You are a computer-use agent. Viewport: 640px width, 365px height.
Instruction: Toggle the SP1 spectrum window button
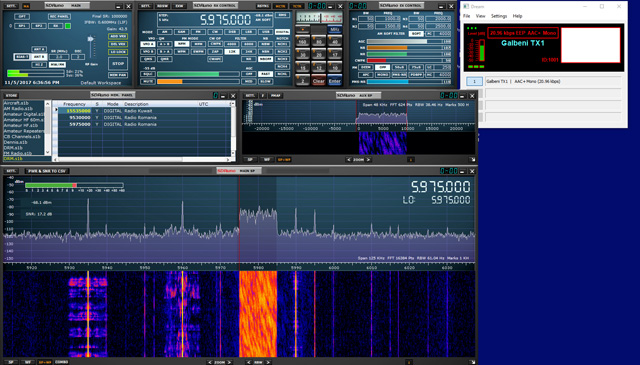22,26
